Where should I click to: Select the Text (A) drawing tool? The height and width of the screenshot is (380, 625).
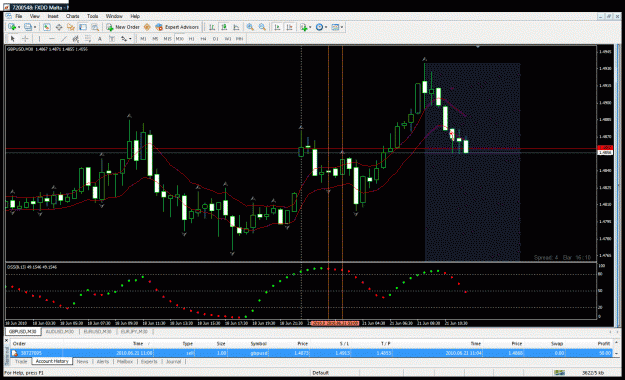100,39
